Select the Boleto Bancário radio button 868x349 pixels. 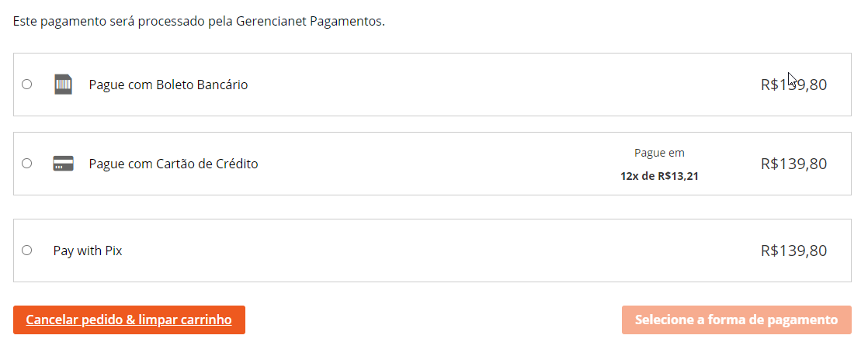click(27, 85)
